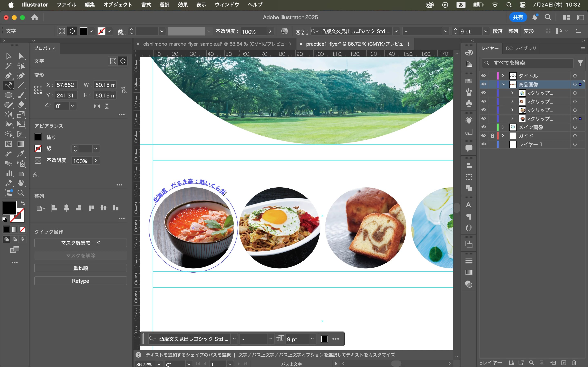Image resolution: width=588 pixels, height=367 pixels.
Task: Expand the タイトル layer
Action: pos(503,76)
